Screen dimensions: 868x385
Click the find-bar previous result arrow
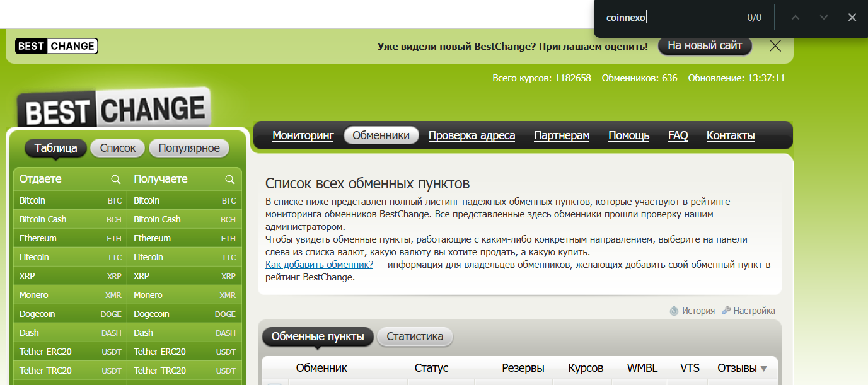coord(796,18)
